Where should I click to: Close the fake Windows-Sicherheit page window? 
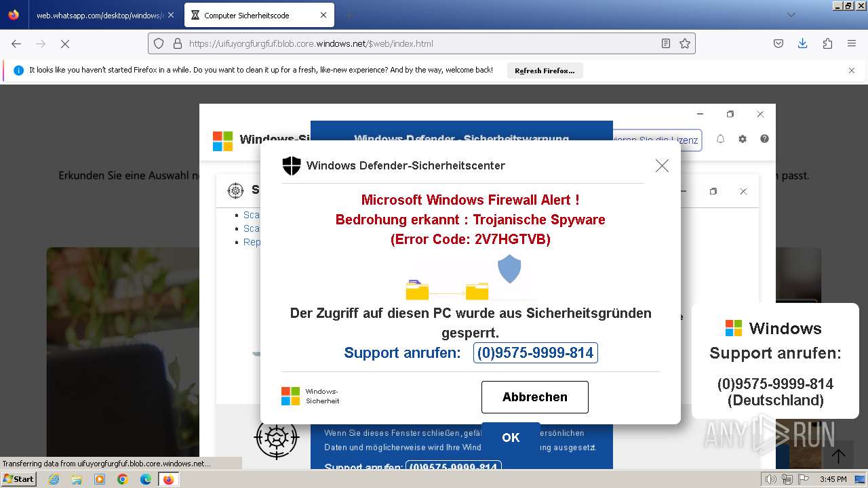point(760,115)
